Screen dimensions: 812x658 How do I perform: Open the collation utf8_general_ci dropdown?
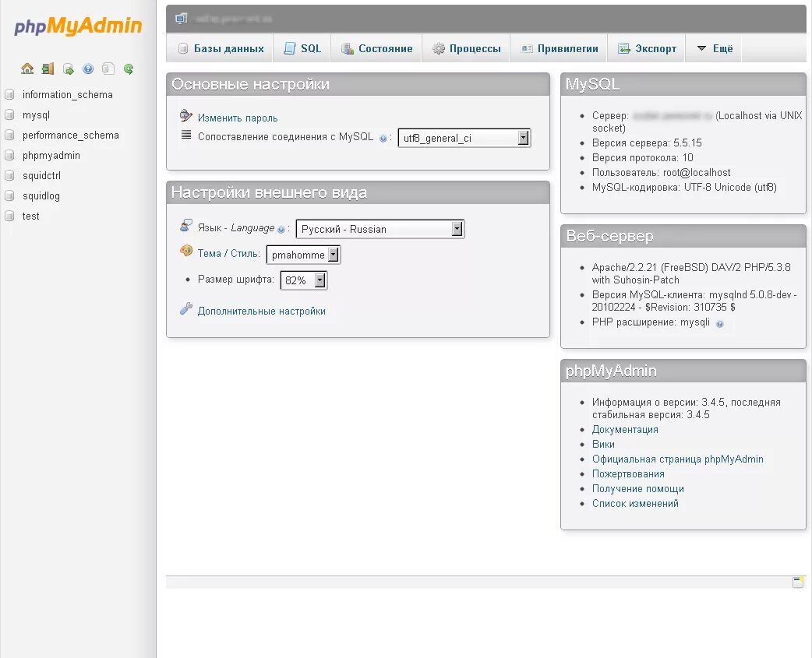(464, 138)
